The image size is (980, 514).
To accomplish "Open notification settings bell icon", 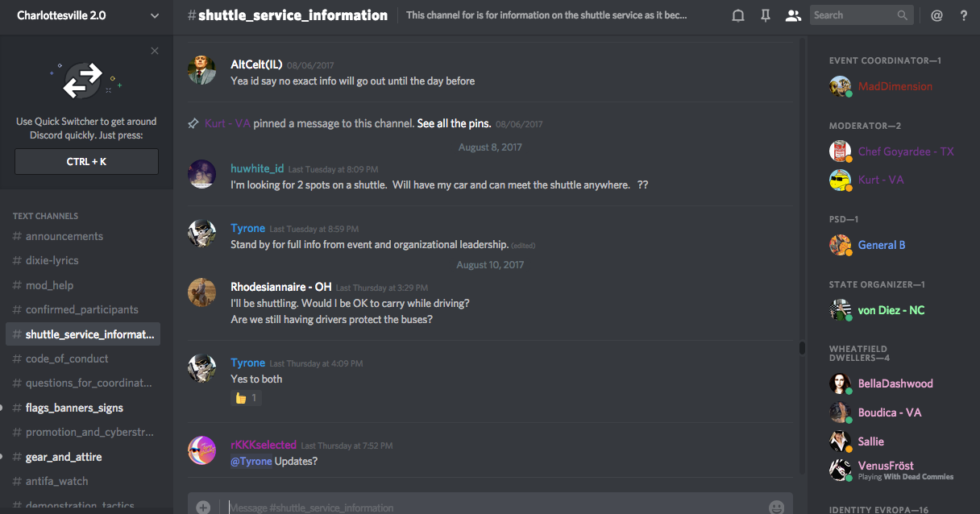I will click(737, 15).
